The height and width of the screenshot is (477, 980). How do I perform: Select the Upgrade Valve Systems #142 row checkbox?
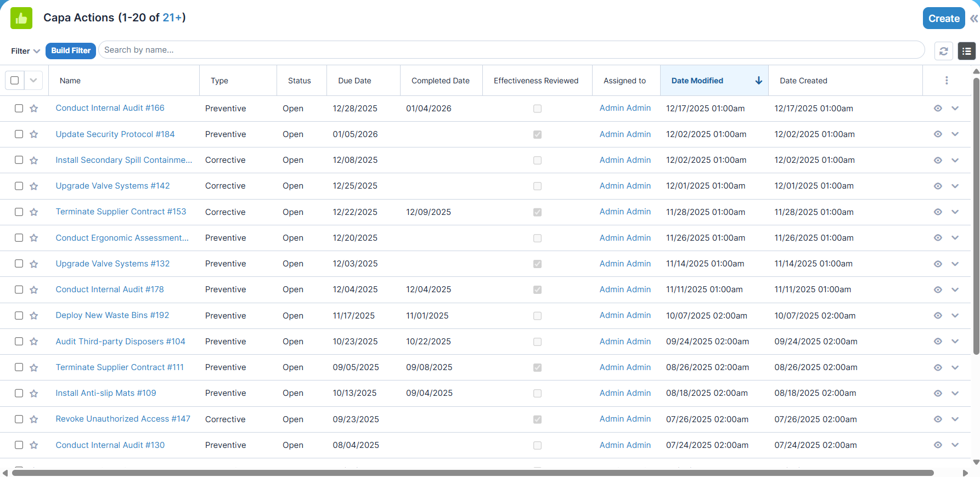pyautogui.click(x=19, y=186)
